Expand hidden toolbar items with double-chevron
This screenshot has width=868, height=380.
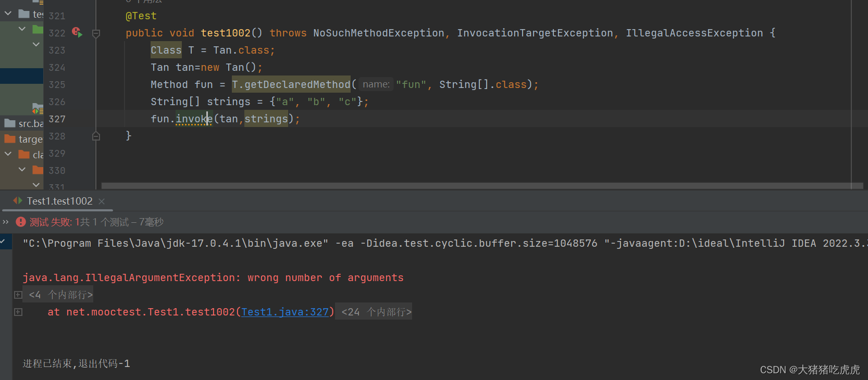pyautogui.click(x=6, y=222)
